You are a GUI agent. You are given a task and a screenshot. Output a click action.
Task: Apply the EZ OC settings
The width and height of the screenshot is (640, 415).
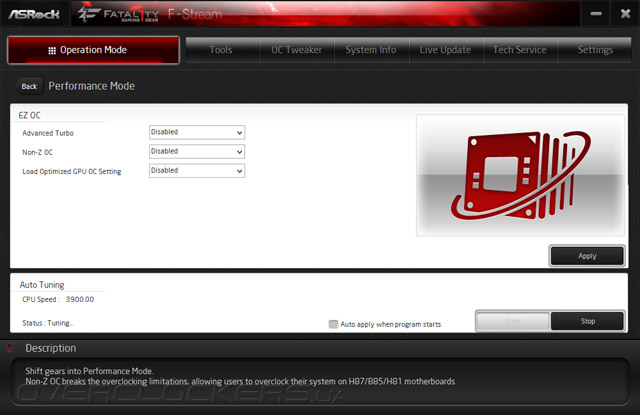587,256
